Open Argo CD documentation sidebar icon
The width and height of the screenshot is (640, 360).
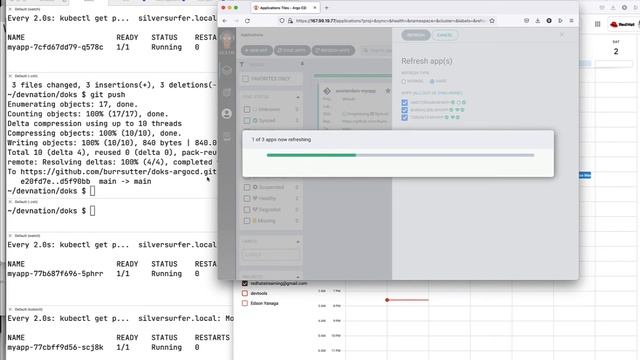[x=227, y=136]
